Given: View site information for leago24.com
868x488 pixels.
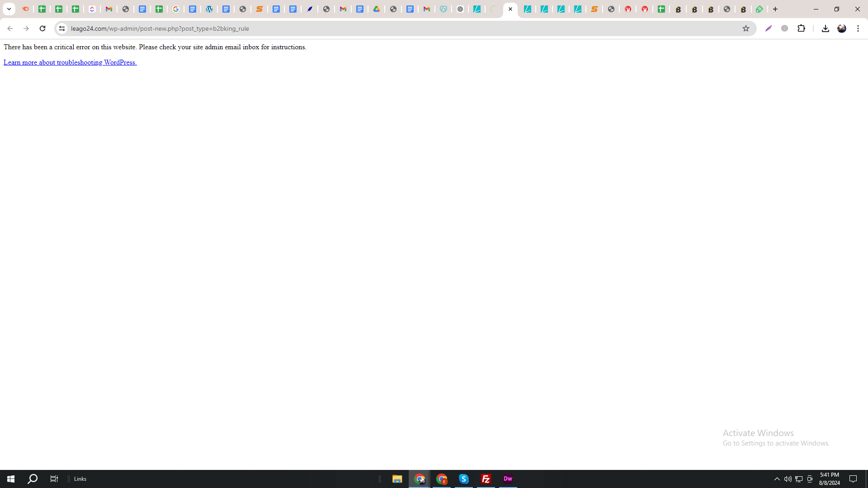Looking at the screenshot, I should click(62, 28).
